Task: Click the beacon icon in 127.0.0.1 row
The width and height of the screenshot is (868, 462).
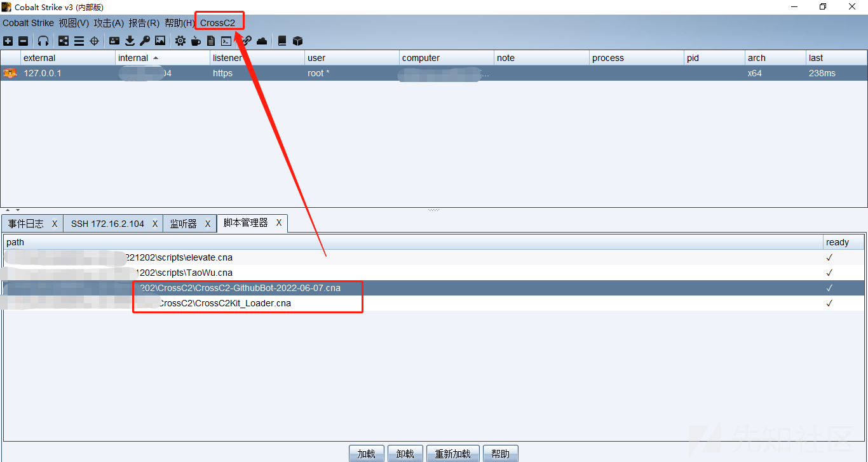Action: [x=10, y=73]
